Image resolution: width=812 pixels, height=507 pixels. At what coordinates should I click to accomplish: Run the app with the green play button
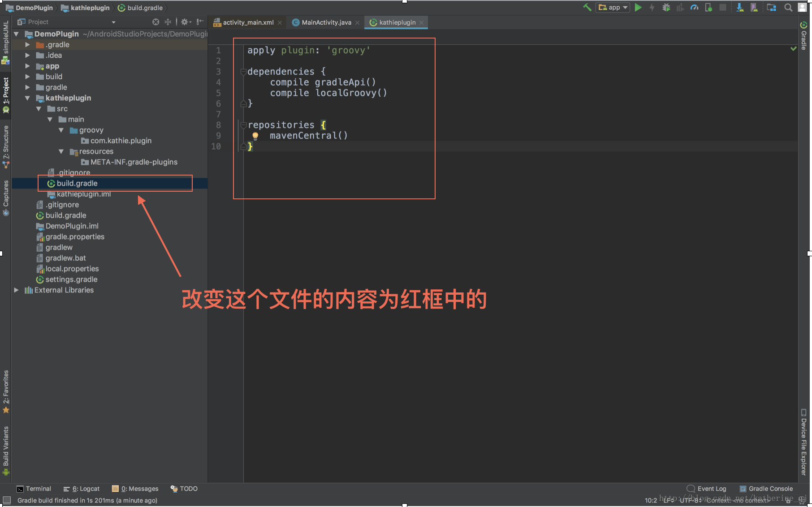(638, 7)
